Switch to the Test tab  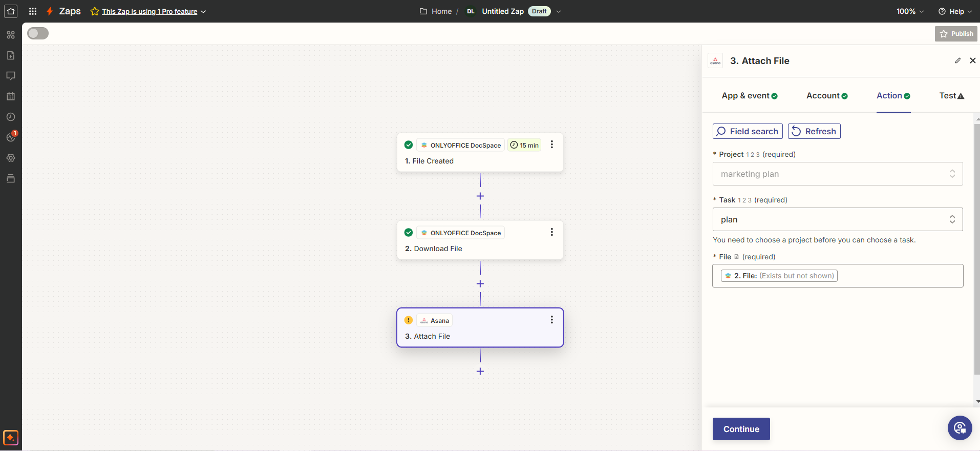coord(951,96)
